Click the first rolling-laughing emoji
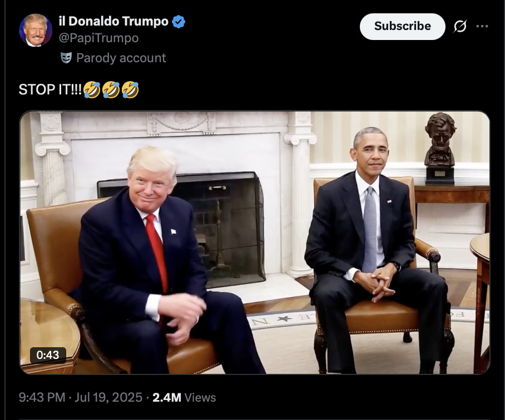This screenshot has width=505, height=420. (x=92, y=90)
